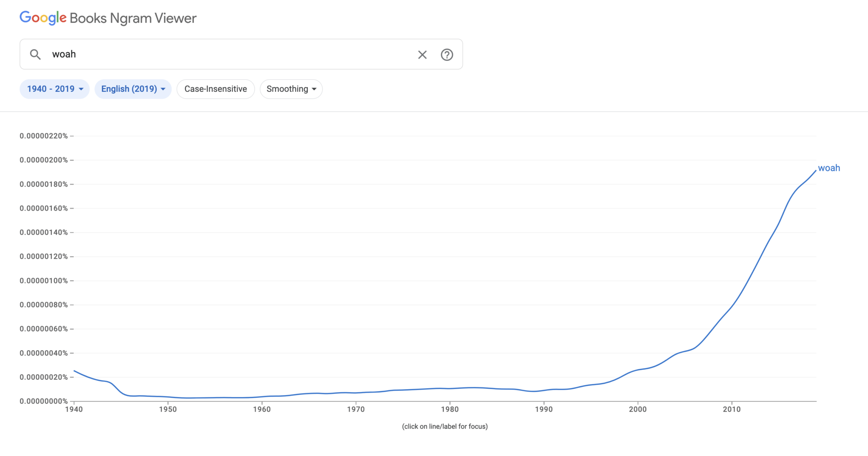Image resolution: width=868 pixels, height=456 pixels.
Task: Click the 2000 marker on the x-axis
Action: click(637, 409)
